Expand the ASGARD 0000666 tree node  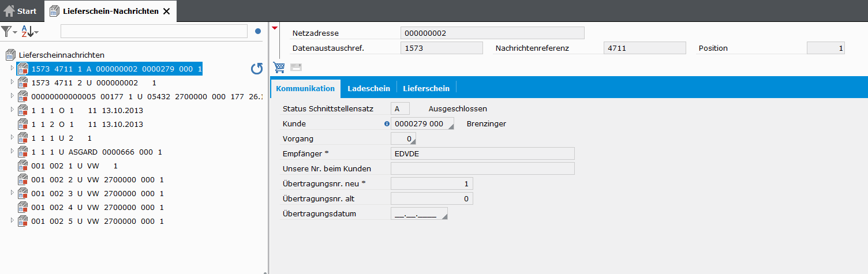pyautogui.click(x=13, y=152)
